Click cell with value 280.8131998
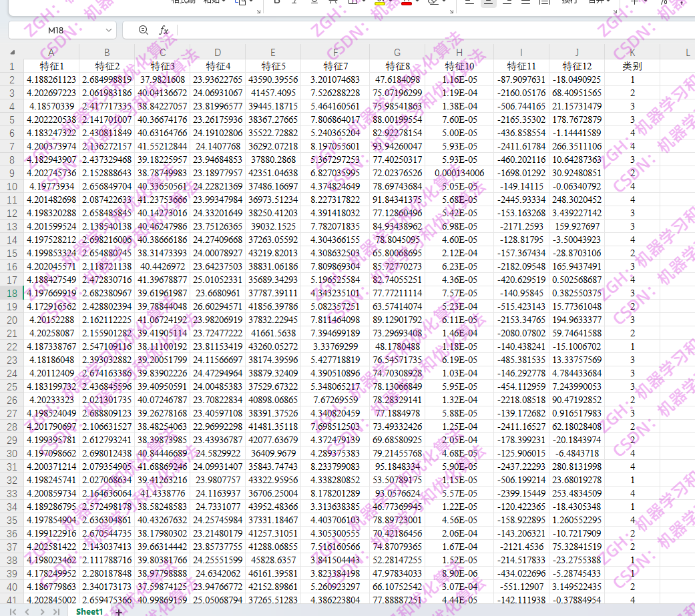The width and height of the screenshot is (695, 616). pyautogui.click(x=577, y=467)
